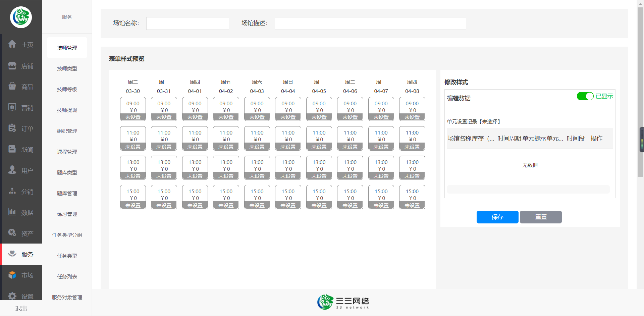Select the shopping bag 商品 icon

[x=12, y=86]
